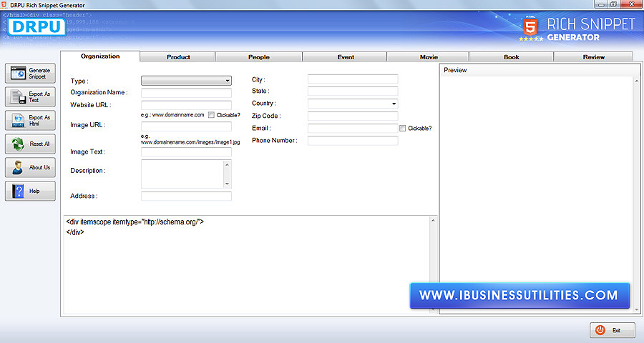Click the Preview panel scroll up arrow
644x343 pixels.
tap(637, 81)
